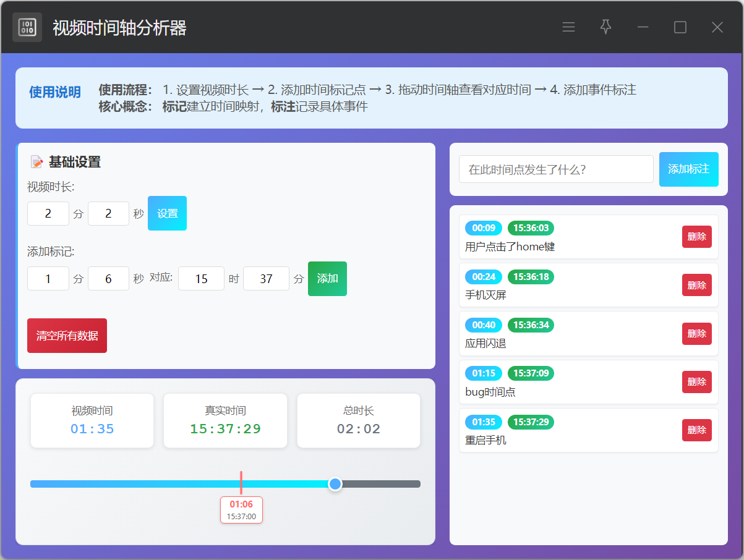Focus the annotation text input field
The height and width of the screenshot is (560, 744).
point(555,169)
